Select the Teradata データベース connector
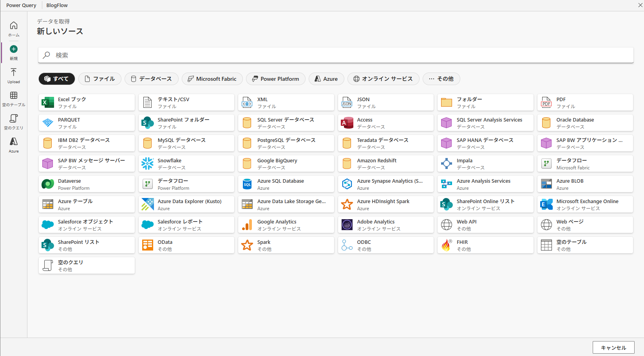This screenshot has width=644, height=356. (386, 143)
